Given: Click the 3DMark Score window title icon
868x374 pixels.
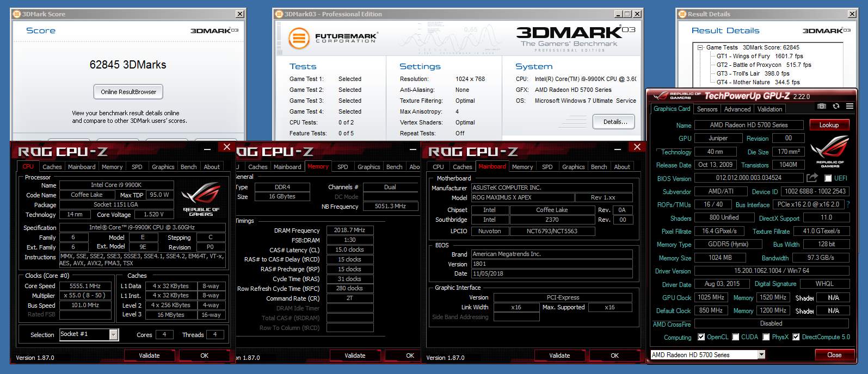Looking at the screenshot, I should [x=17, y=14].
